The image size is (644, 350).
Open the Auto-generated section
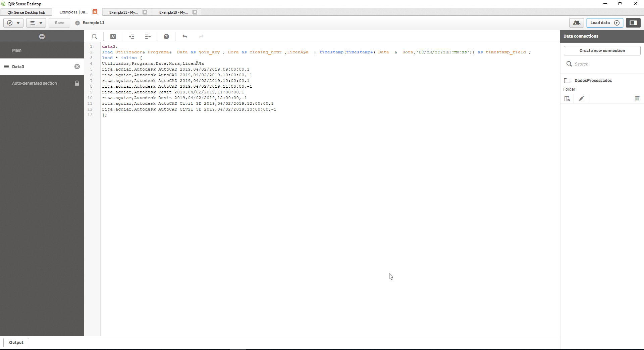coord(42,83)
